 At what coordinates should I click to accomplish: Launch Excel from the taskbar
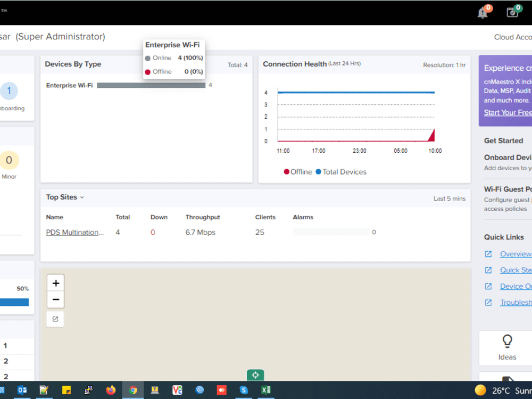click(x=265, y=390)
